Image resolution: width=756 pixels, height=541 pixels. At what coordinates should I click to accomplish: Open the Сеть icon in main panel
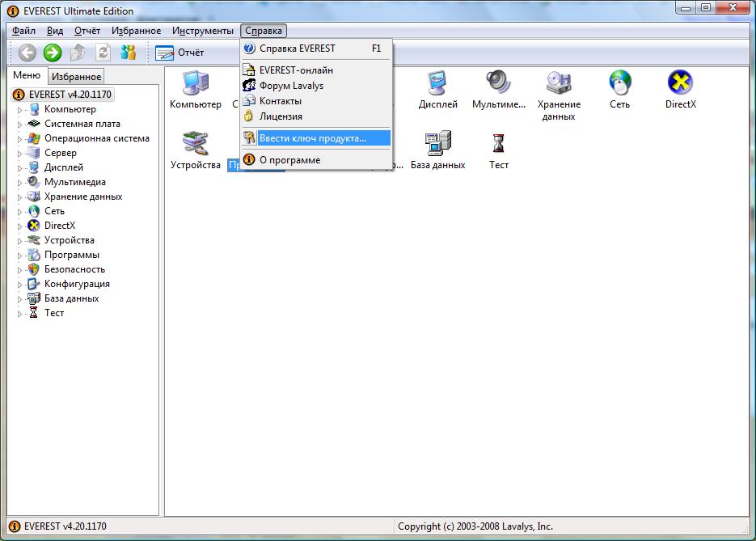pyautogui.click(x=620, y=82)
